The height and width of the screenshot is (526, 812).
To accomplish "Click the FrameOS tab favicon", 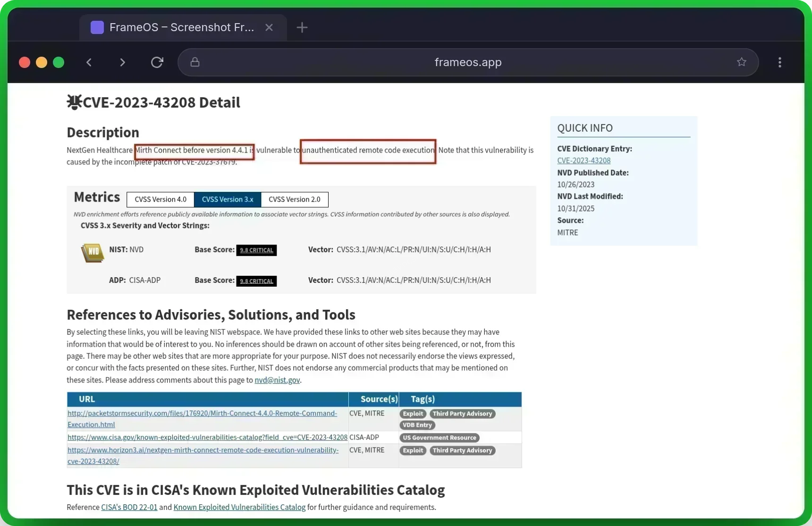I will pos(97,27).
